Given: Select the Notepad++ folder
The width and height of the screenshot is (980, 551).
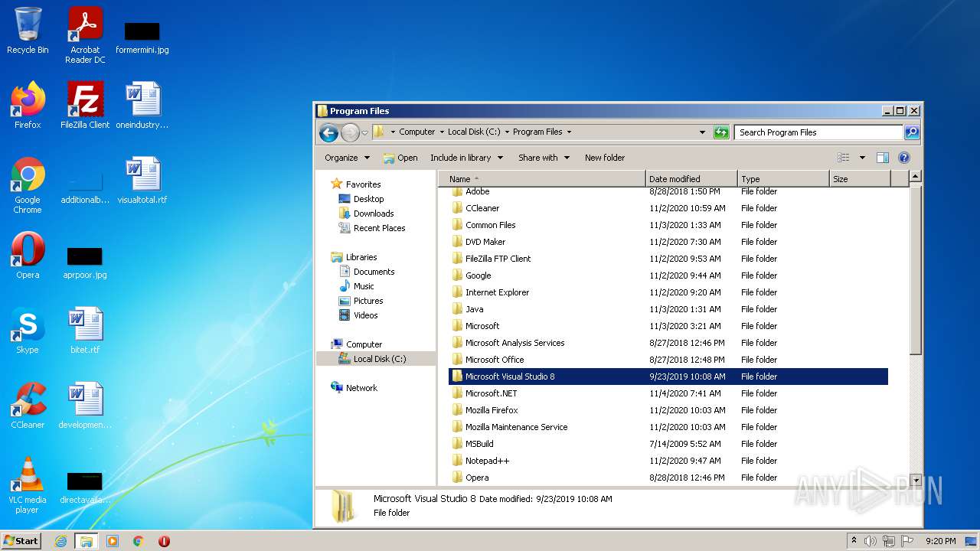Looking at the screenshot, I should tap(668, 461).
